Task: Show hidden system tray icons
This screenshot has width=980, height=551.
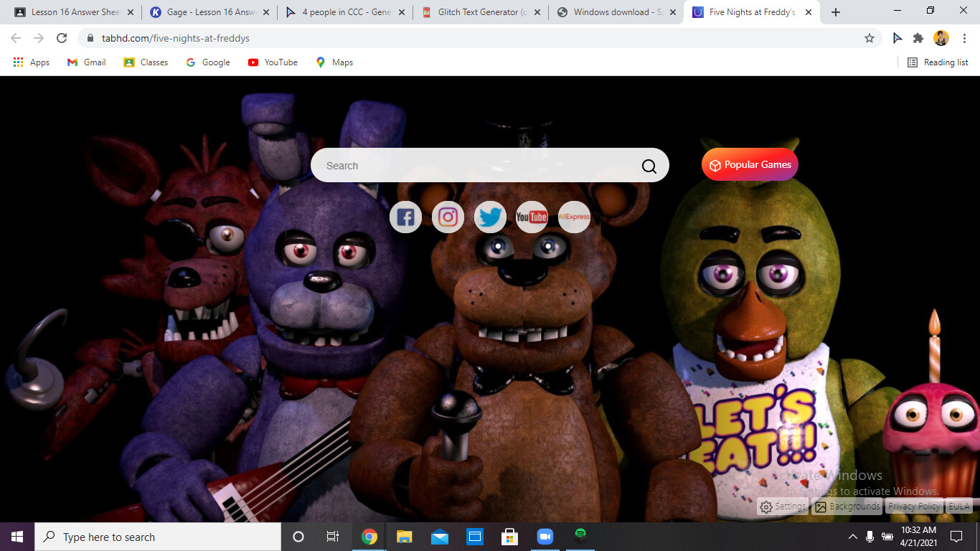Action: 852,537
